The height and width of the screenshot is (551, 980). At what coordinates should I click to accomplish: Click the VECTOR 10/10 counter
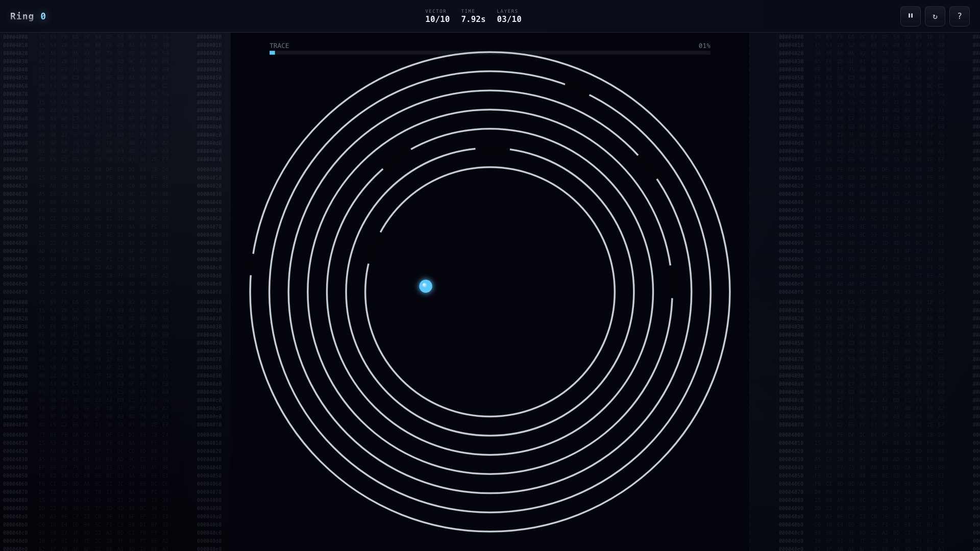437,16
